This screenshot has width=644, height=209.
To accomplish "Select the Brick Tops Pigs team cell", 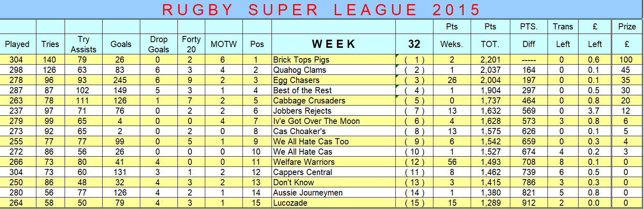I will point(333,60).
